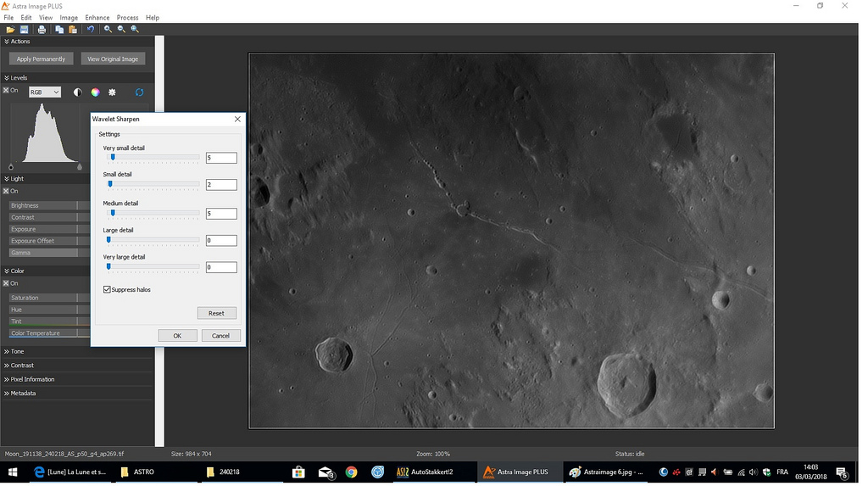Click View Original Image button
Viewport: 868px width, 486px height.
(113, 59)
